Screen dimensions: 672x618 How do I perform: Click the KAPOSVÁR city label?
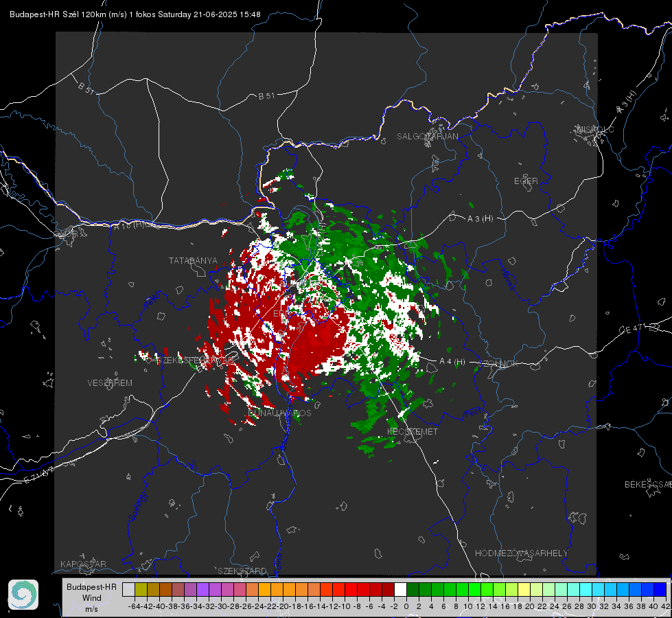[83, 564]
